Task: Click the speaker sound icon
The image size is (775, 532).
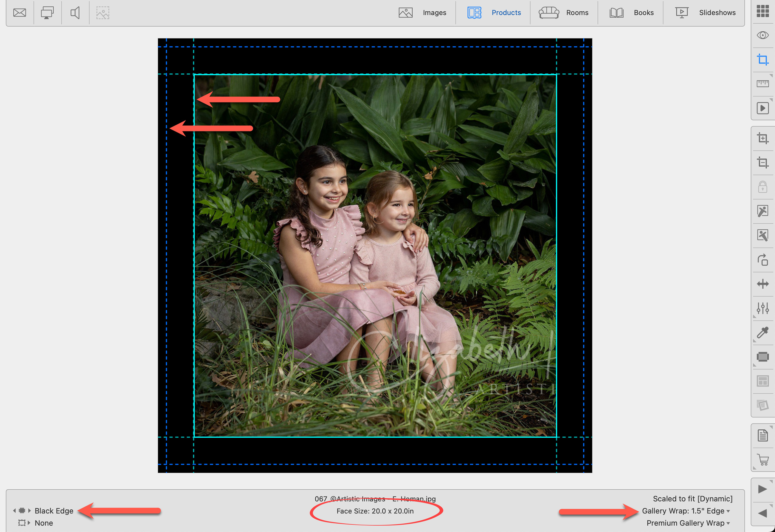Action: (75, 13)
